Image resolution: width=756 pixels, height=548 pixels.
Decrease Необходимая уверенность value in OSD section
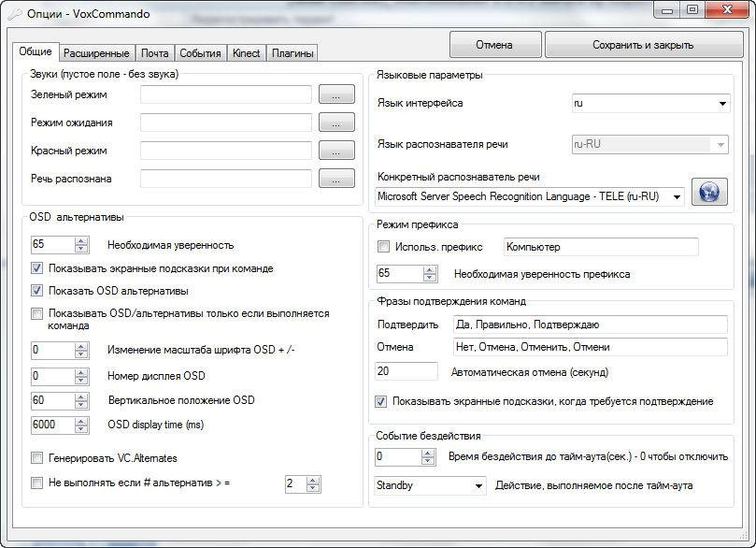pos(81,249)
